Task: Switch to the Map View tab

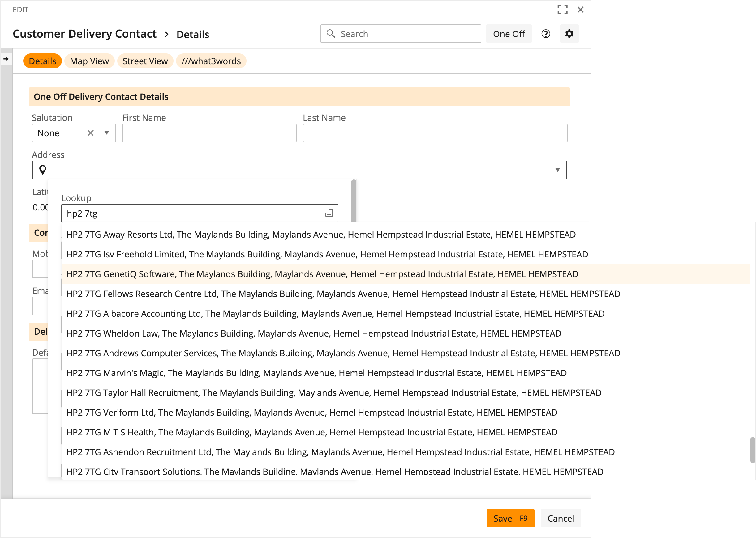Action: [x=89, y=61]
